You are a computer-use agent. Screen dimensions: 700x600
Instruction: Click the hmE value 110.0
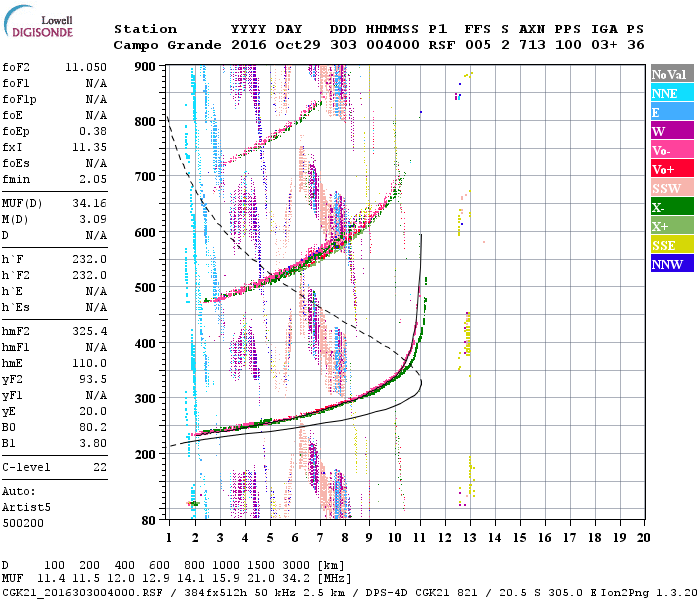click(x=89, y=363)
